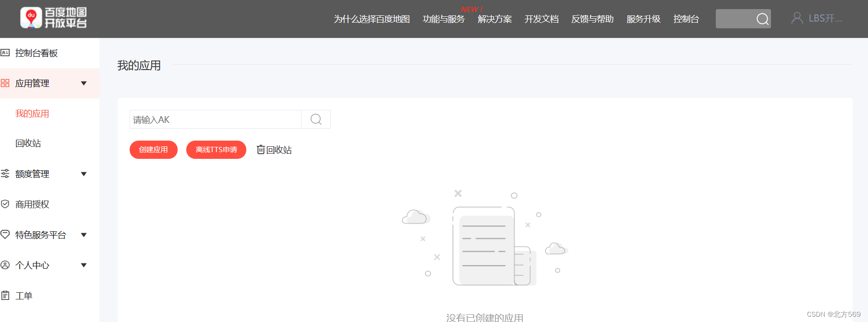
Task: Click the 额度管理 sidebar label
Action: [32, 174]
